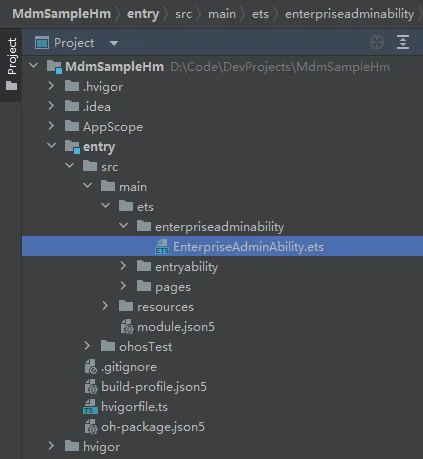Click the ETS file icon next to EnterpriseAdminAbility

click(x=162, y=247)
